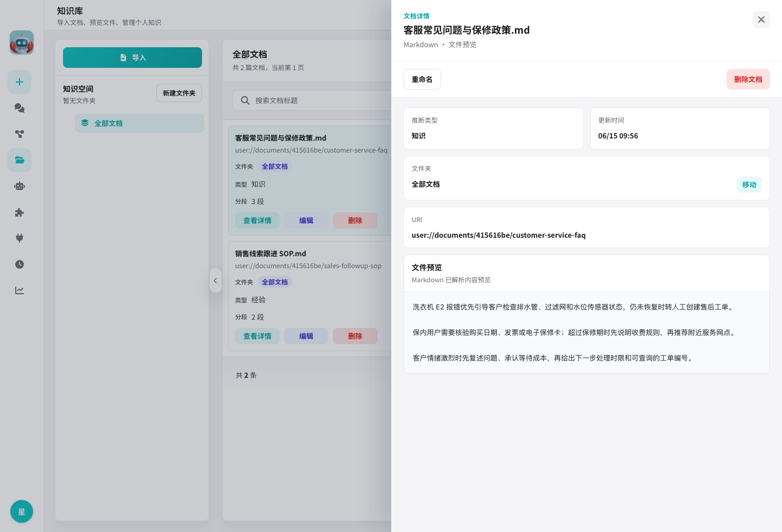Select the knowledge folder sidebar icon
Viewport: 782px width, 532px height.
(x=20, y=160)
